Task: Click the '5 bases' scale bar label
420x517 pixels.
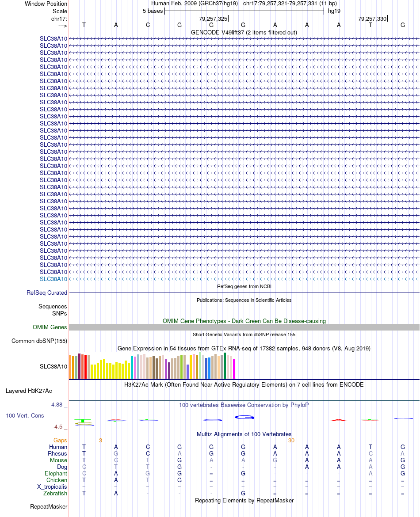Action: [153, 11]
